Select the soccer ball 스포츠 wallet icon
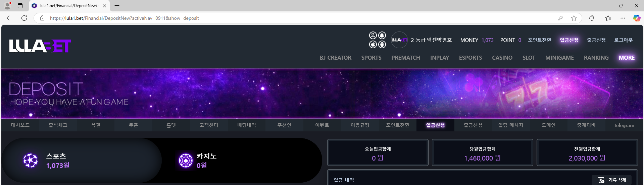Image resolution: width=644 pixels, height=185 pixels. tap(31, 161)
